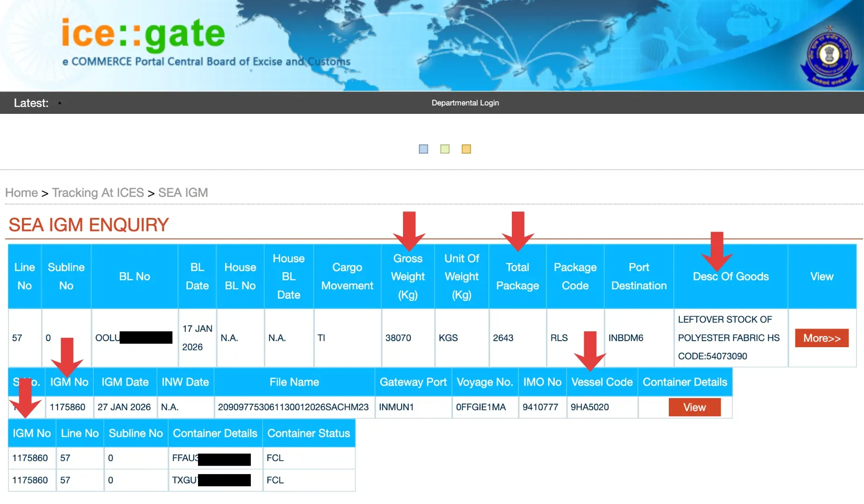Select the green theme color square
The width and height of the screenshot is (864, 504).
[x=445, y=149]
